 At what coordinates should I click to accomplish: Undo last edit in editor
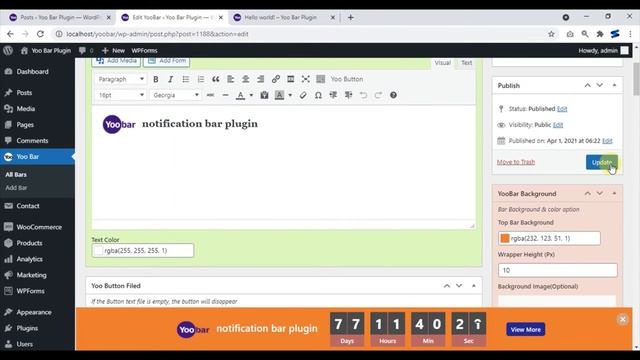(x=363, y=95)
